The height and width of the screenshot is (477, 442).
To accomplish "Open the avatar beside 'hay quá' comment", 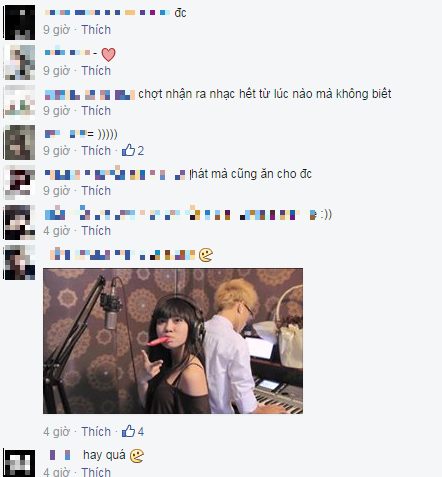I will pos(20,463).
